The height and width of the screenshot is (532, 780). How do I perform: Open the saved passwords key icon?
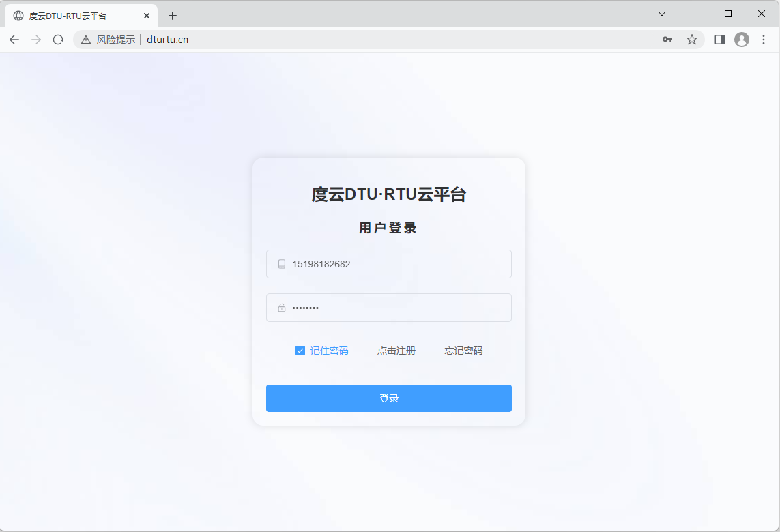pyautogui.click(x=667, y=40)
